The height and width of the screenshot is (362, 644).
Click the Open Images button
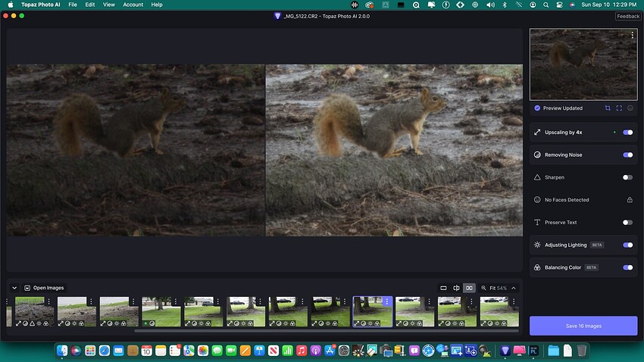[44, 288]
